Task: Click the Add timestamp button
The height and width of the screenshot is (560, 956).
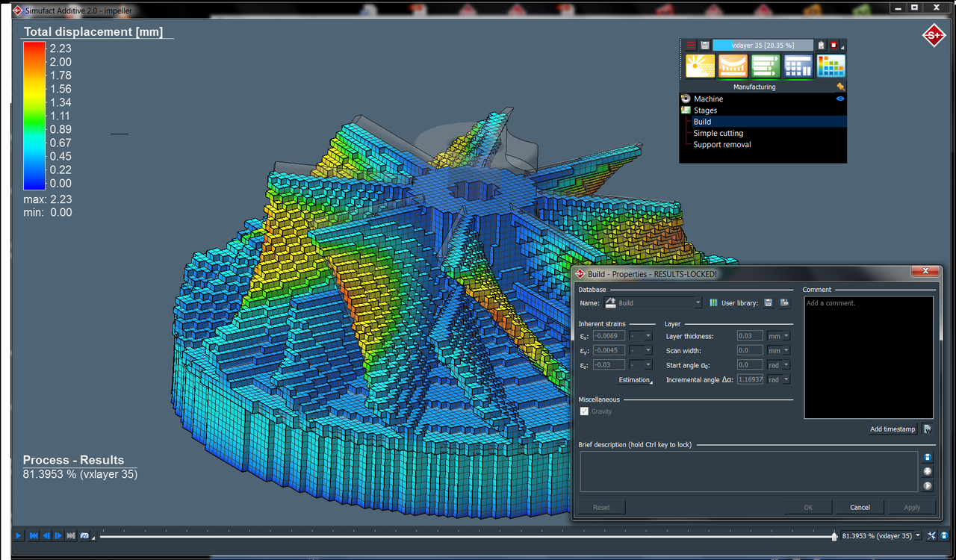Action: 893,429
